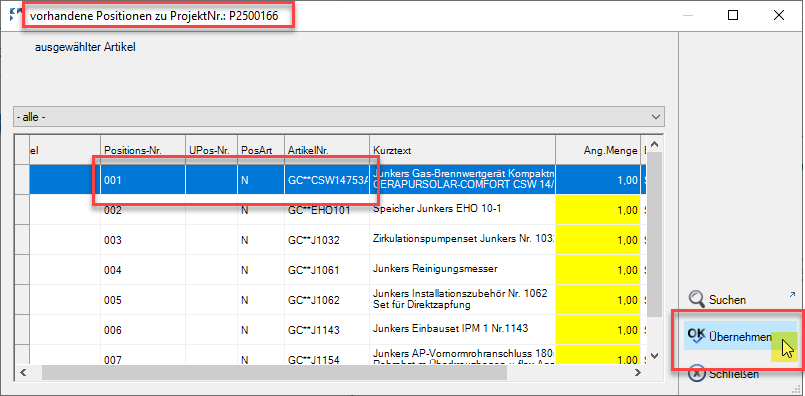The height and width of the screenshot is (396, 805).
Task: Select position 001 cell
Action: tap(142, 180)
